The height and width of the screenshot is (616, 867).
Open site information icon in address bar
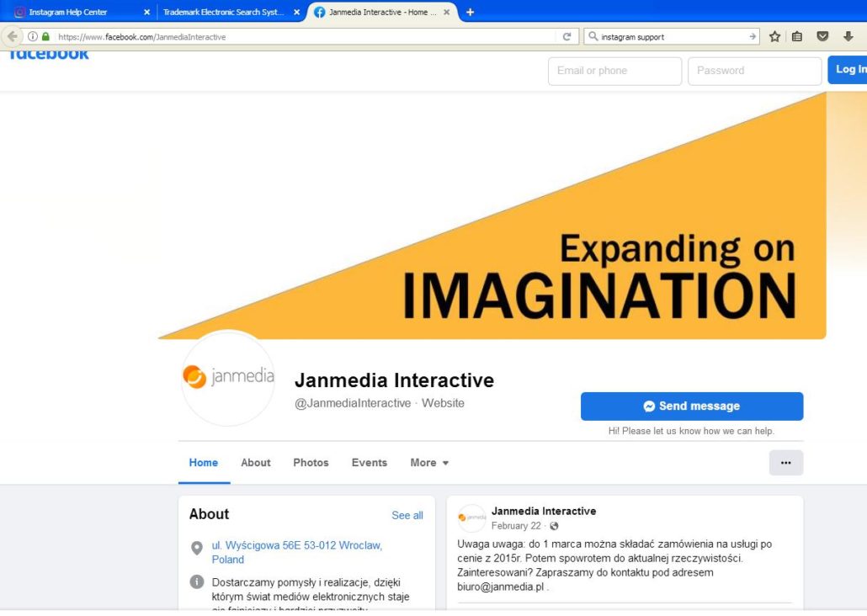pyautogui.click(x=33, y=36)
